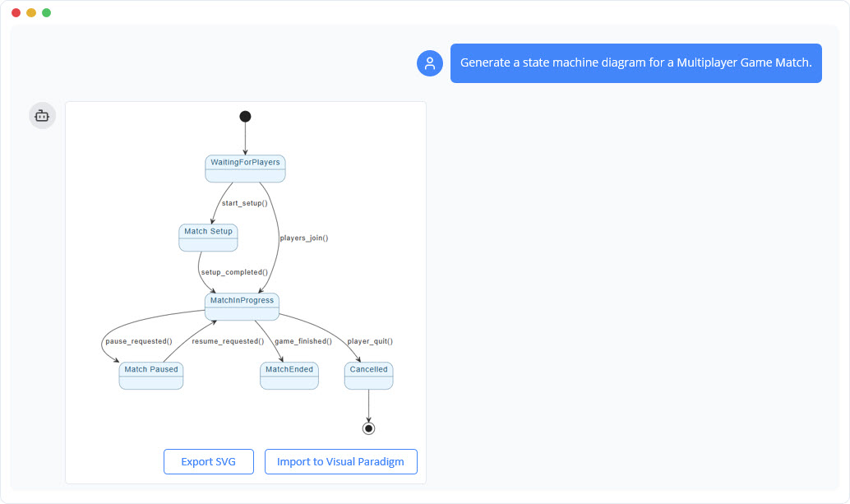
Task: Click the player_quit() transition label
Action: coord(369,340)
